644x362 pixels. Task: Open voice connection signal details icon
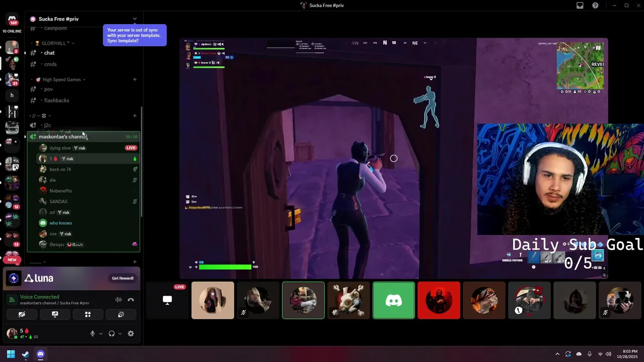12,300
